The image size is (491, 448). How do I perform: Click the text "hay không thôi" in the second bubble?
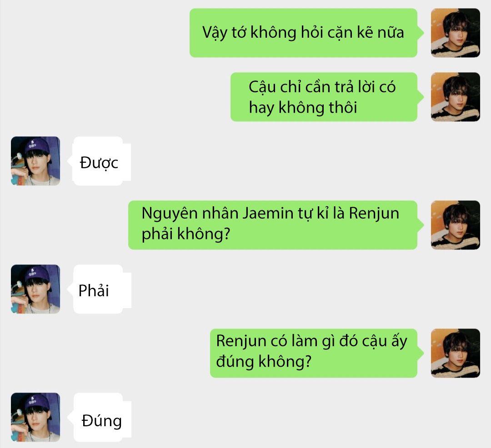click(x=303, y=108)
